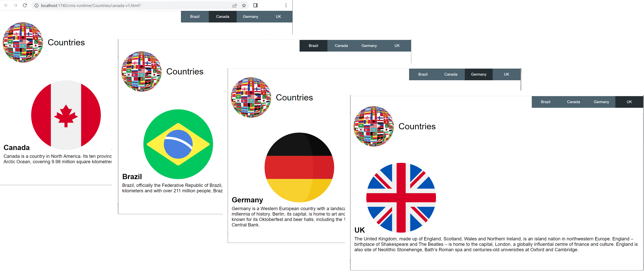Open site info icon in address bar
Screen dimensions: 644x271
(x=36, y=5)
